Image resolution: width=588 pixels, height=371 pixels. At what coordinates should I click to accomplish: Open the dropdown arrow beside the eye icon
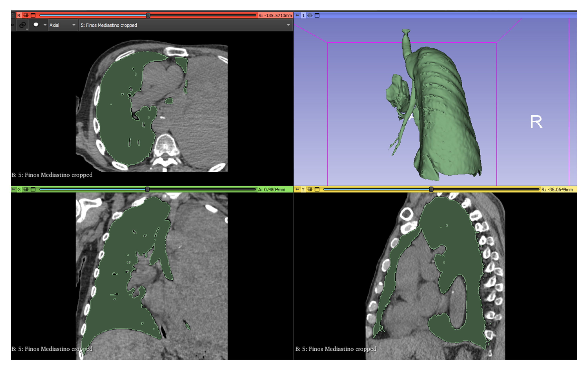coord(45,25)
